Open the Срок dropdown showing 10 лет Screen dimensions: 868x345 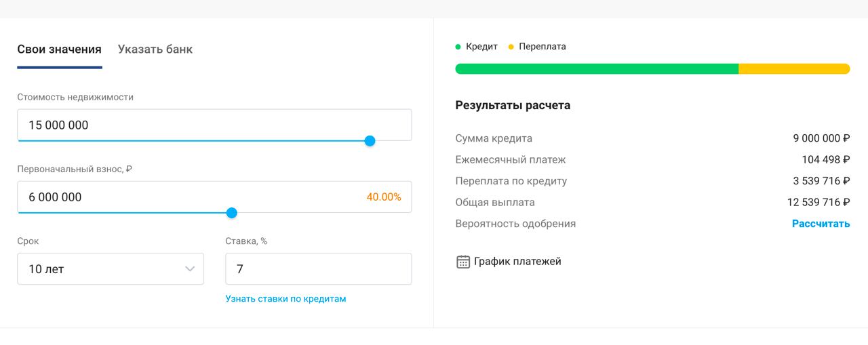102,269
